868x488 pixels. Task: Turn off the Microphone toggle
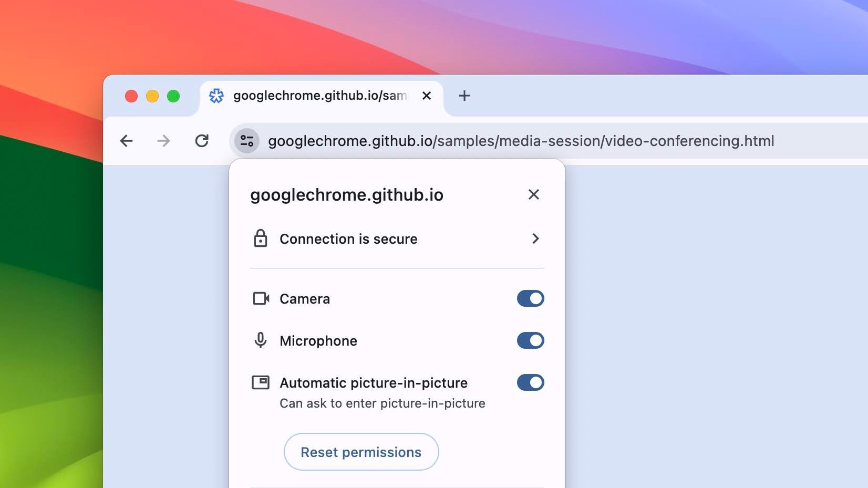530,340
